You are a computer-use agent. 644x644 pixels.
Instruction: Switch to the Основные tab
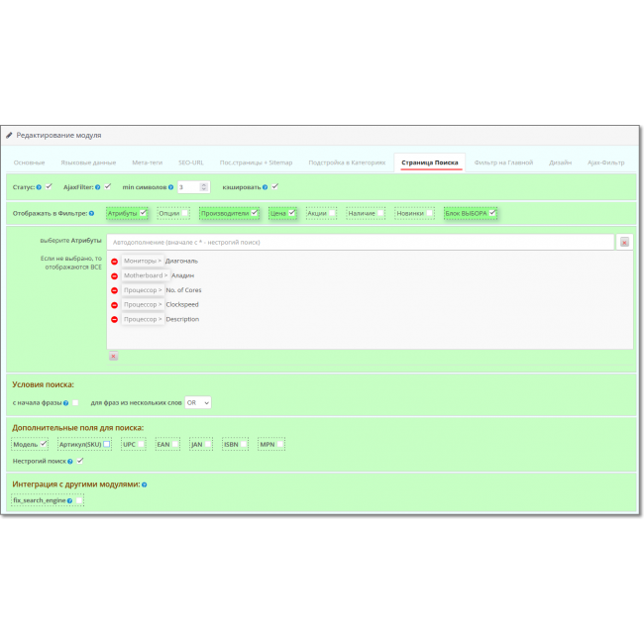click(29, 162)
